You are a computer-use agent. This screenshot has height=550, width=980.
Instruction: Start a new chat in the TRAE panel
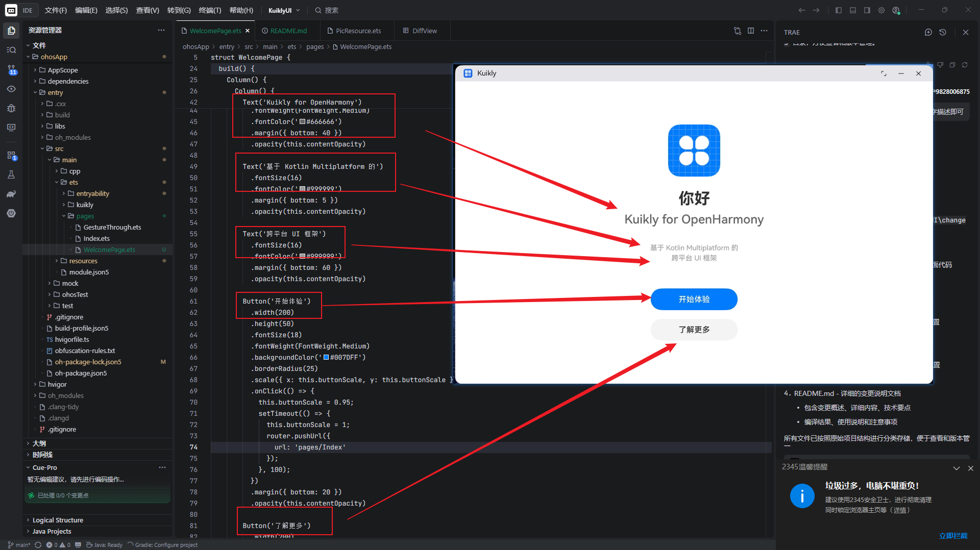(x=928, y=32)
